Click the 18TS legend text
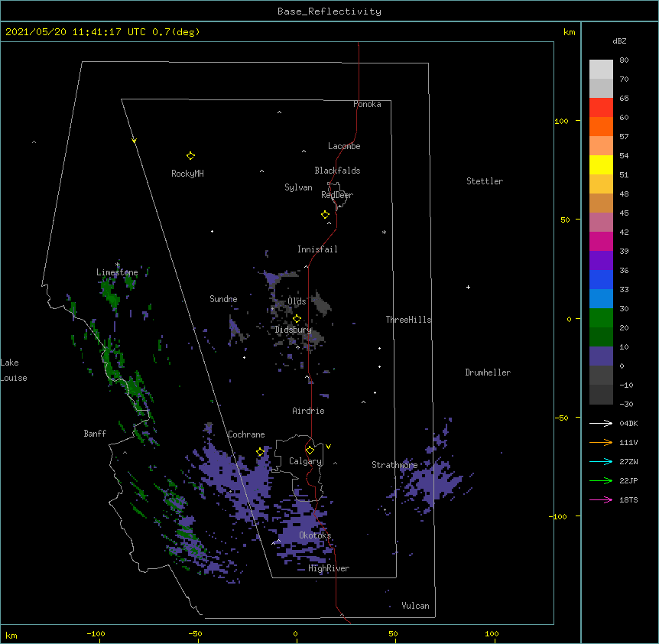 tap(628, 499)
